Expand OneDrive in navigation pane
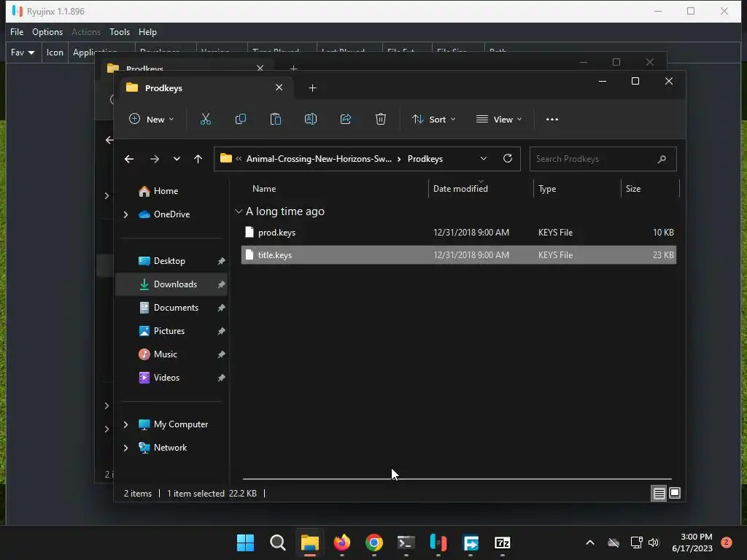The width and height of the screenshot is (747, 560). click(x=125, y=215)
